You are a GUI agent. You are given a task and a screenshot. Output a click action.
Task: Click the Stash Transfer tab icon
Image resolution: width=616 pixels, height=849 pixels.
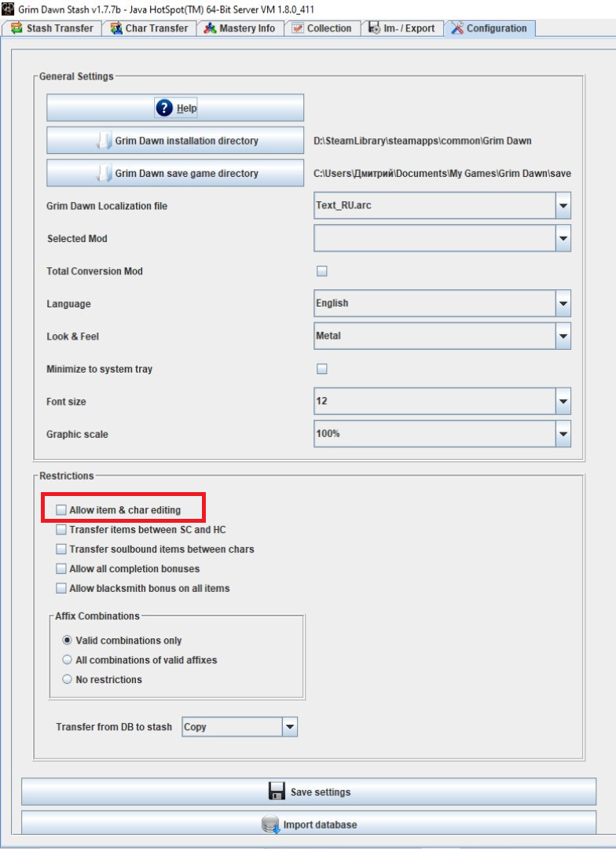(16, 28)
